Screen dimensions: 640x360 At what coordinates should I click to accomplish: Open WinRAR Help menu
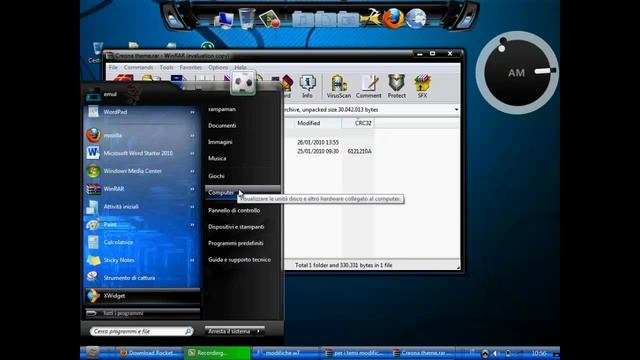tap(240, 67)
